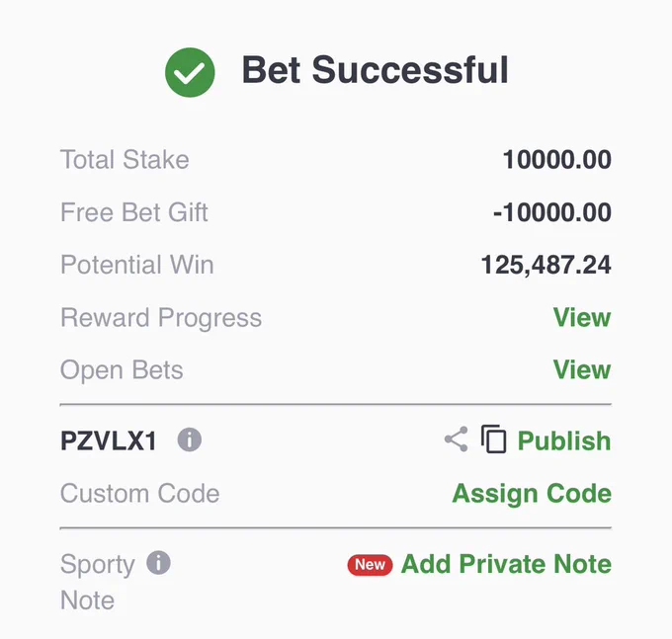Click the Sporty Note label
Image resolution: width=672 pixels, height=639 pixels.
point(98,582)
